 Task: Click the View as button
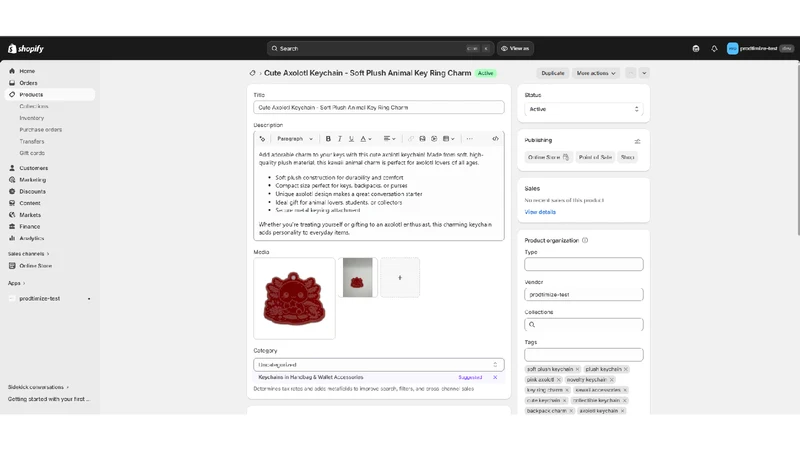[515, 48]
